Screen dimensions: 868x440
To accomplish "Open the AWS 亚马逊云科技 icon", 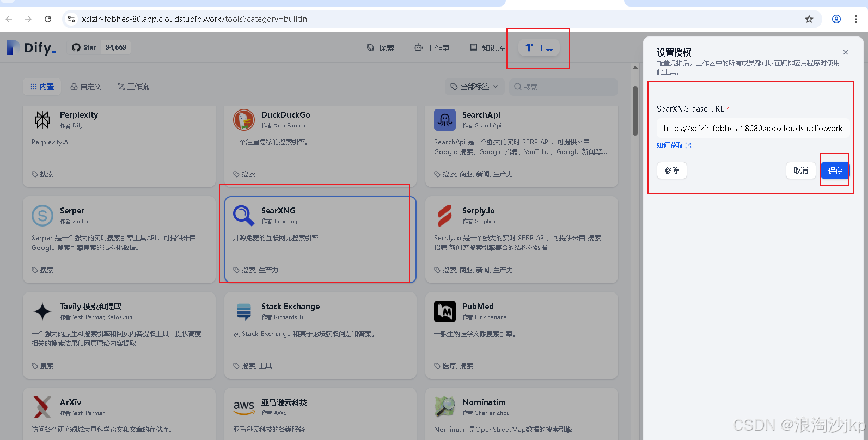I will 244,407.
